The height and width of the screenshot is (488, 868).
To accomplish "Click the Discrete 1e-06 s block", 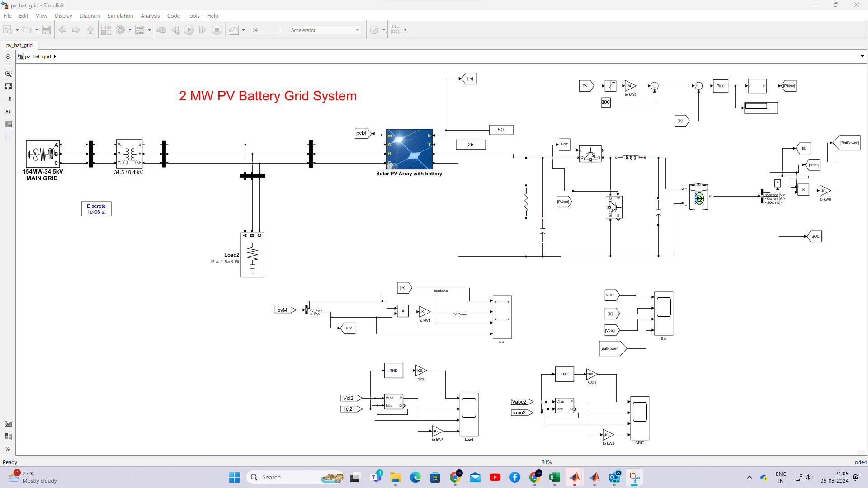I will [x=96, y=208].
